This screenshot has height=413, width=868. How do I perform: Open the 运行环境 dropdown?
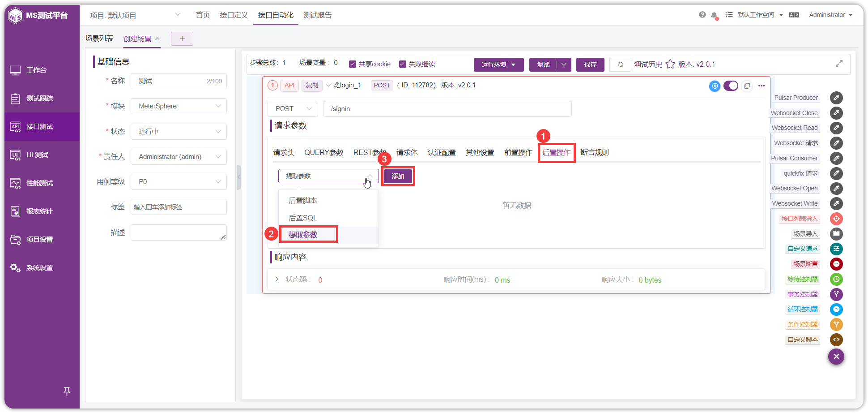coord(498,65)
